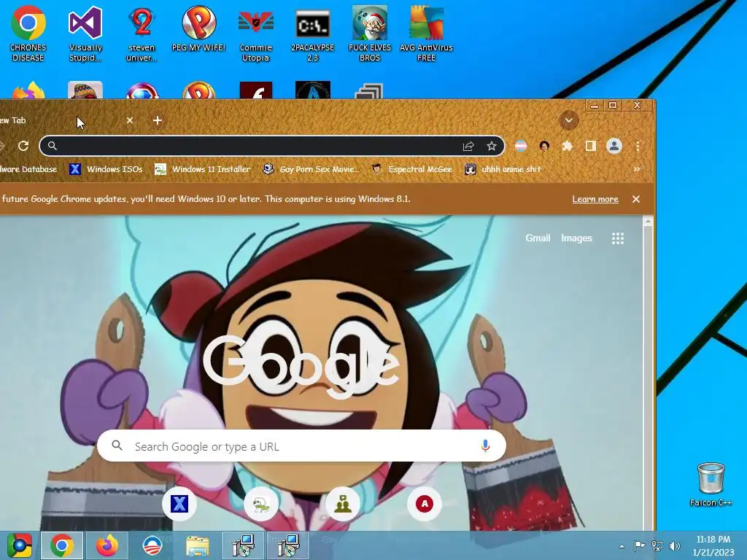The width and height of the screenshot is (747, 560).
Task: Launch the PEG MY WIFE! desktop icon
Action: (x=198, y=28)
